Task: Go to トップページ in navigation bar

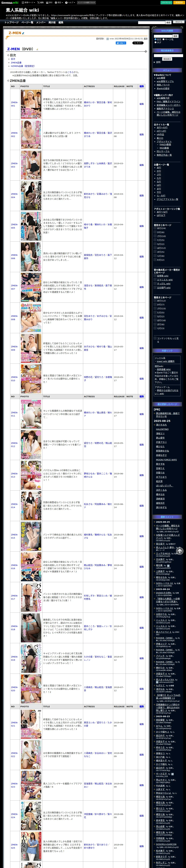Action: click(x=11, y=22)
